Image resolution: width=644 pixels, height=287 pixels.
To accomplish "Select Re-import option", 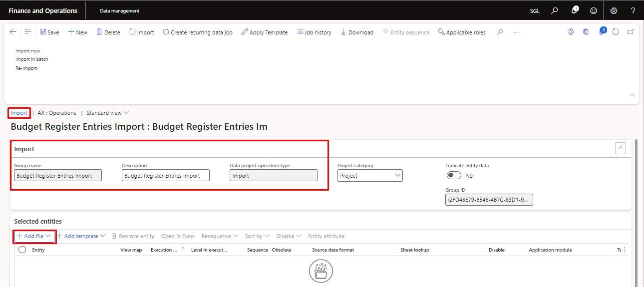I will [26, 68].
